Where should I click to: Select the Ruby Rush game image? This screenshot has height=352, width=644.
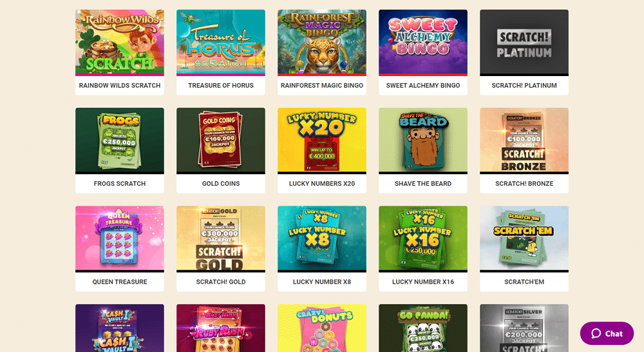coord(220,328)
